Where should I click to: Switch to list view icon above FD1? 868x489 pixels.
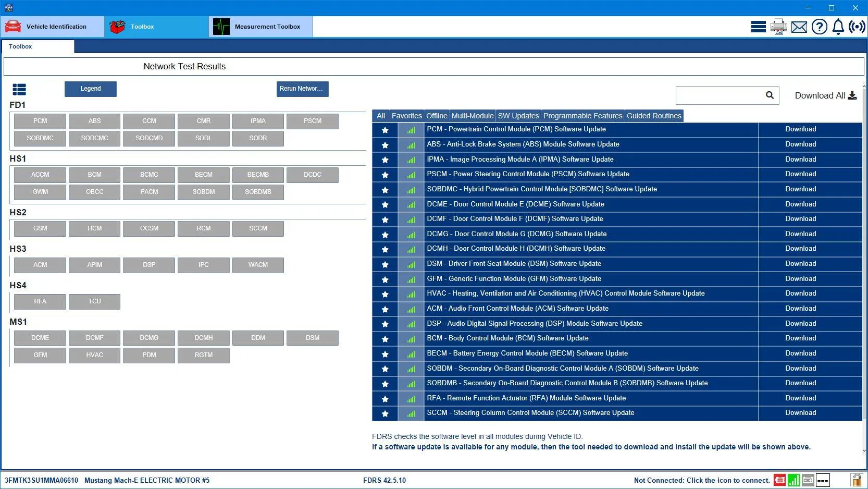coord(19,89)
